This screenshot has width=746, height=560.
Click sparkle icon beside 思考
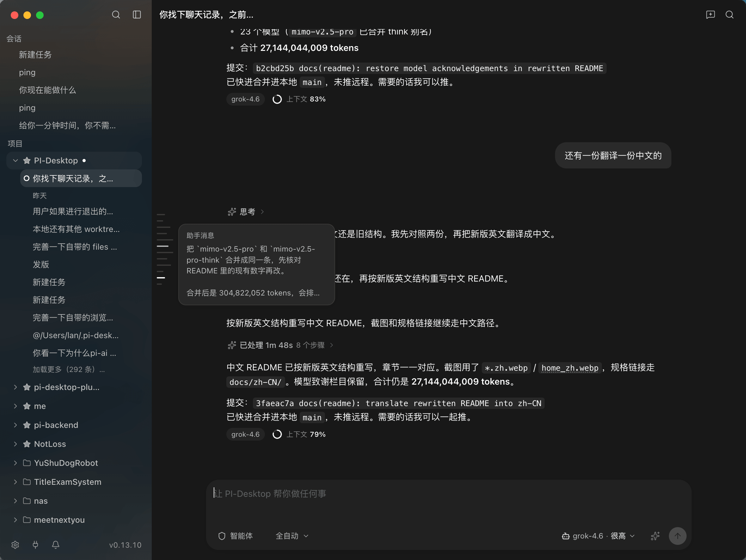232,212
